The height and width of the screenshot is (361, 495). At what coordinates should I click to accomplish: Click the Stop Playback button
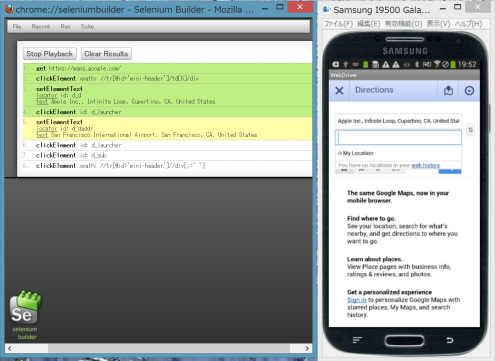point(50,54)
